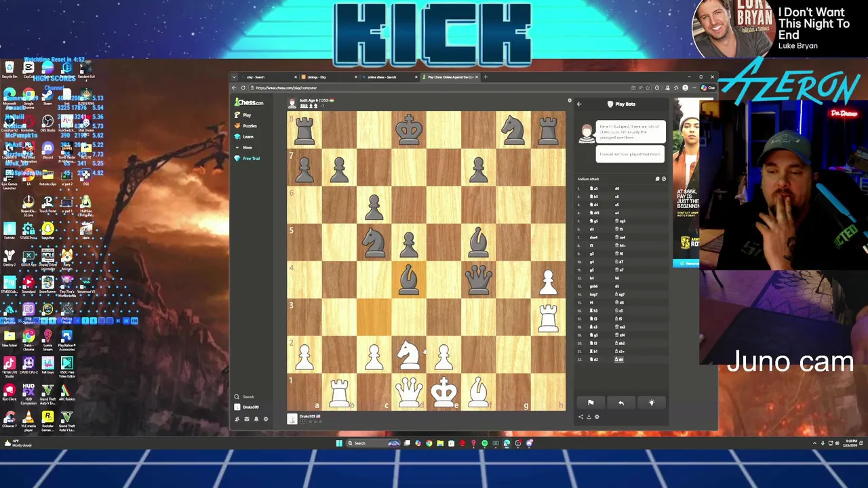Open the Copilot Chat button
The height and width of the screenshot is (488, 868).
[707, 87]
